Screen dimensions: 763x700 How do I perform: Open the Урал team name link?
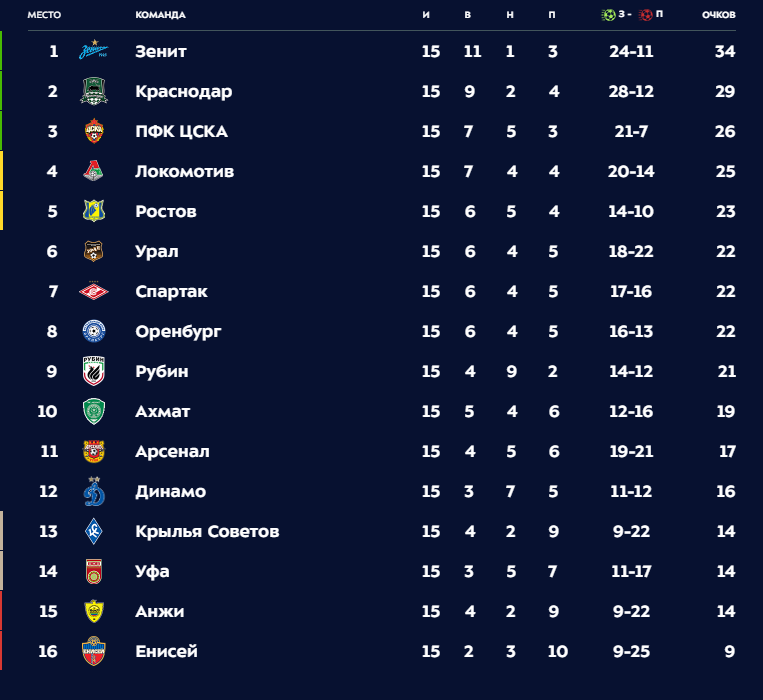pyautogui.click(x=157, y=251)
